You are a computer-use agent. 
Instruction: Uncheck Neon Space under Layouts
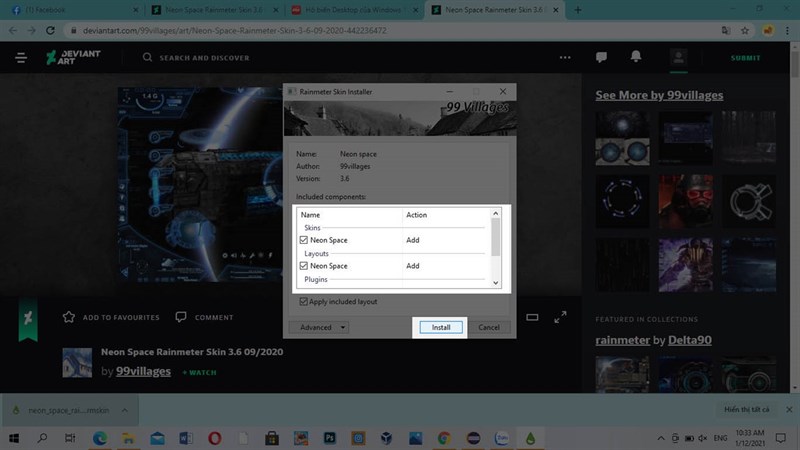click(x=304, y=266)
